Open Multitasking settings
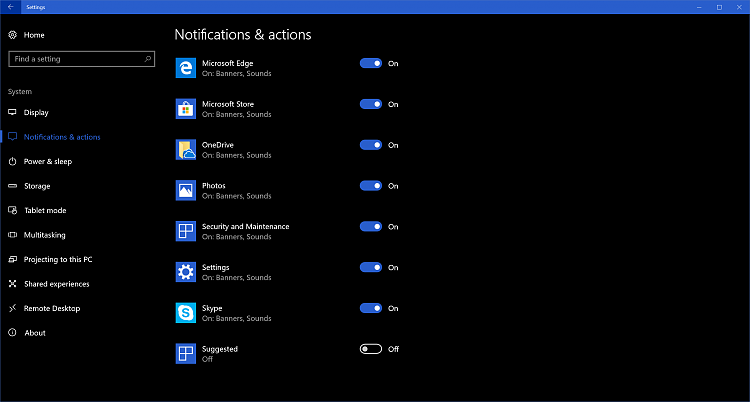Screen dimensions: 750x402 44,235
